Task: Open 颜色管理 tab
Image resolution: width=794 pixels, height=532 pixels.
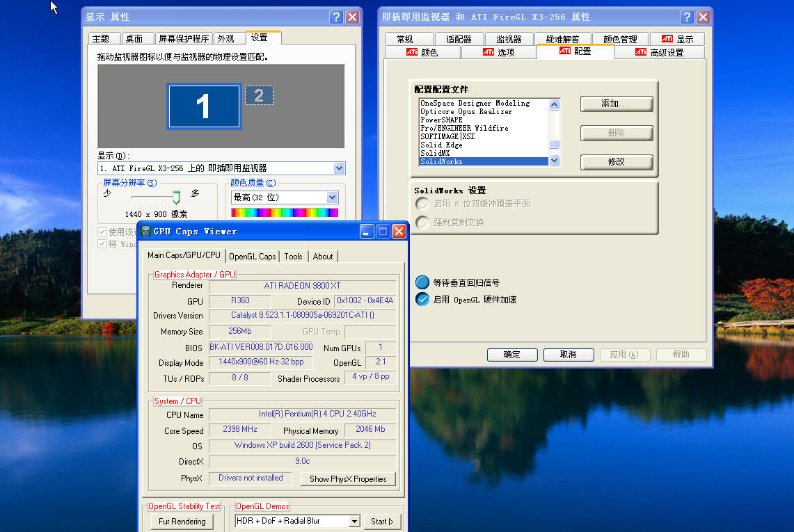Action: [x=620, y=39]
